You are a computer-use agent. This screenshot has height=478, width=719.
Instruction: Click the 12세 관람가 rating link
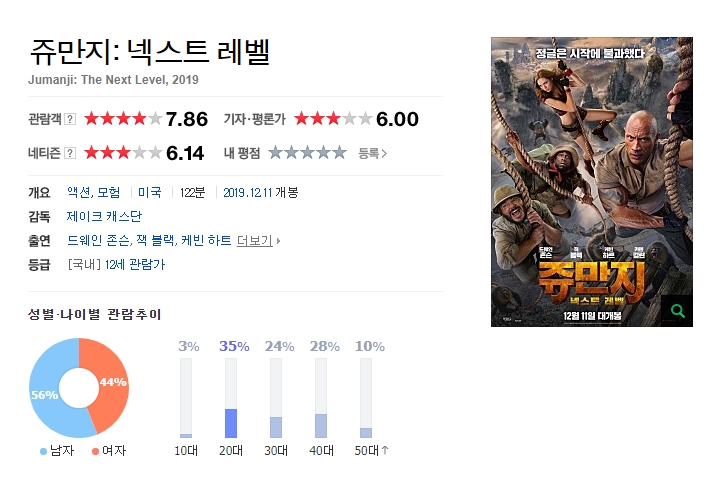pyautogui.click(x=135, y=265)
